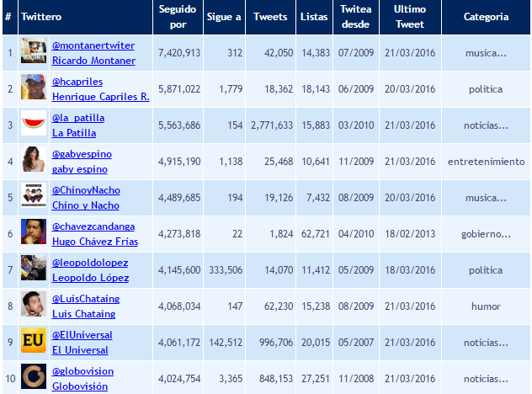The image size is (532, 394).
Task: Select the entretenimiento category cell
Action: [487, 162]
